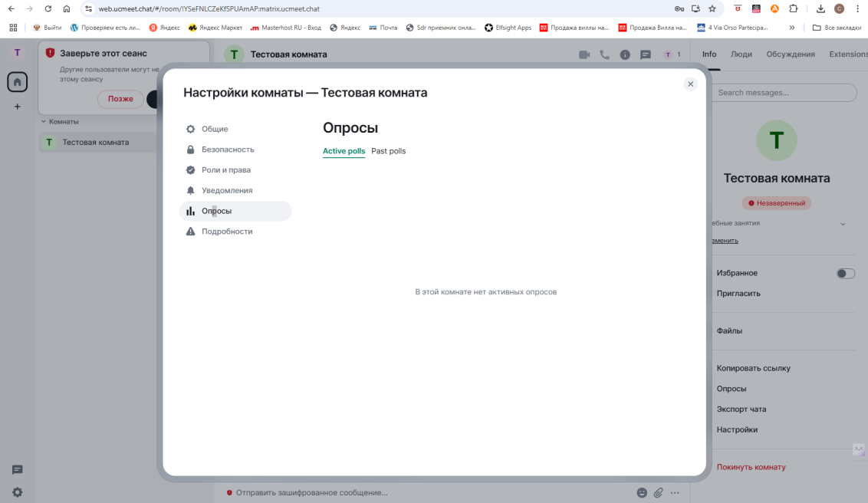The width and height of the screenshot is (868, 503).
Task: Expand hidden bookmarks with the » chevron
Action: click(791, 27)
